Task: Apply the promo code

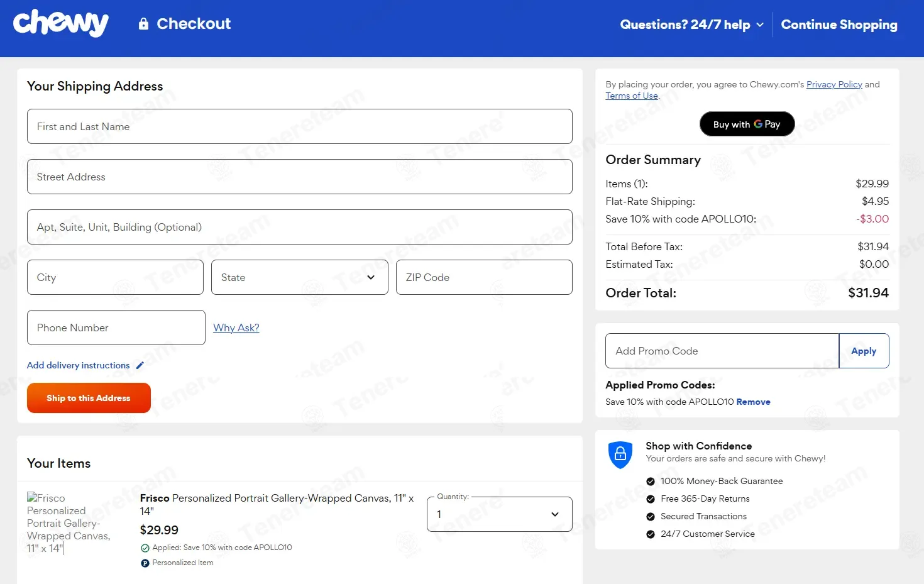Action: click(x=864, y=351)
